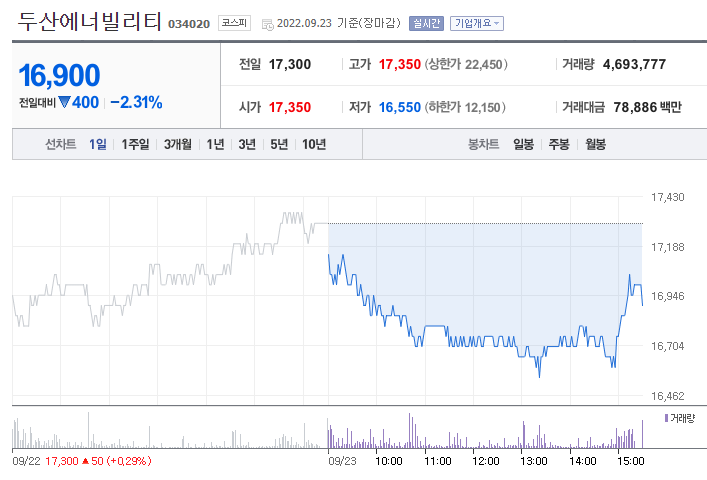Image resolution: width=707 pixels, height=480 pixels.
Task: Click the stock name 두산에너빌리티
Action: click(89, 22)
